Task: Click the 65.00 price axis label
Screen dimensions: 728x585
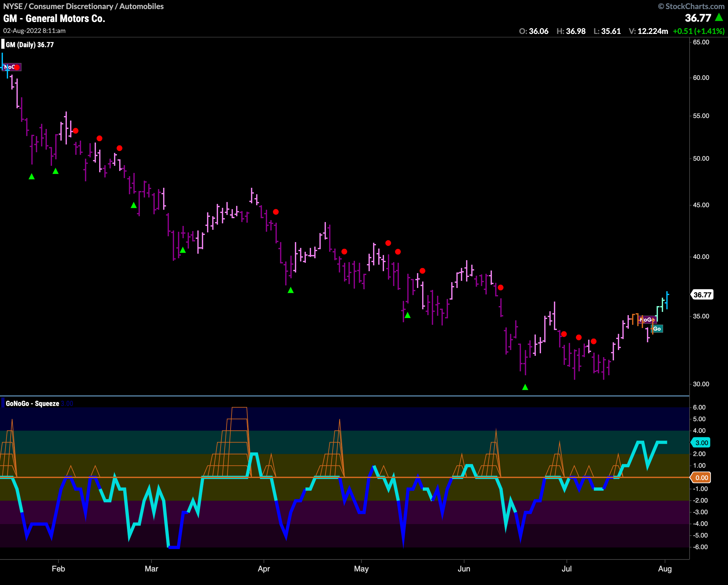Action: (x=701, y=42)
